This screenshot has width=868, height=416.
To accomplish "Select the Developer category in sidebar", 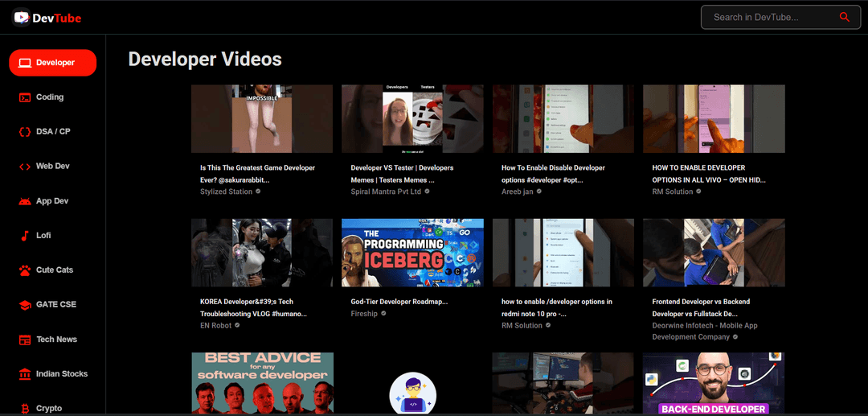I will [x=53, y=63].
